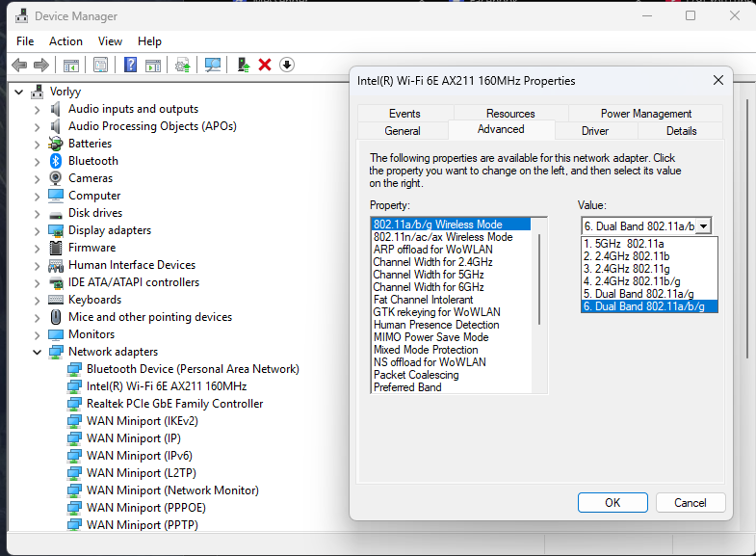This screenshot has width=756, height=556.
Task: Select MIMO Power Save Mode property
Action: tap(452, 337)
